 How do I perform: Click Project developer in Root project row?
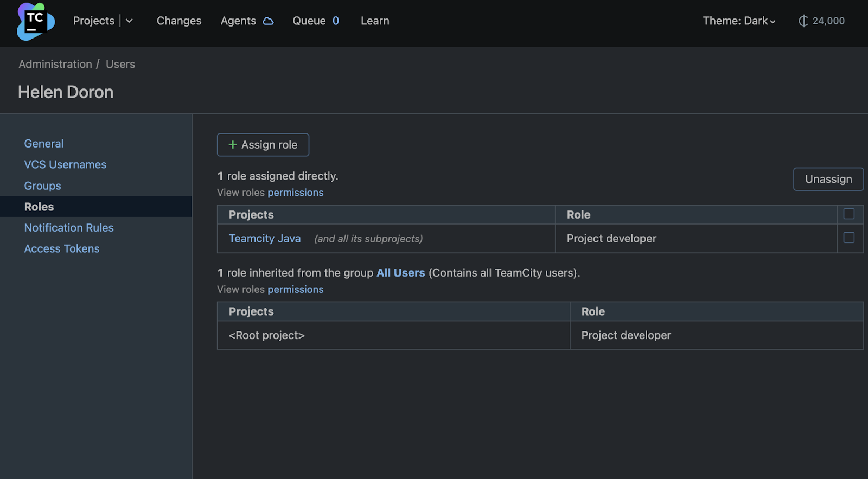tap(626, 335)
